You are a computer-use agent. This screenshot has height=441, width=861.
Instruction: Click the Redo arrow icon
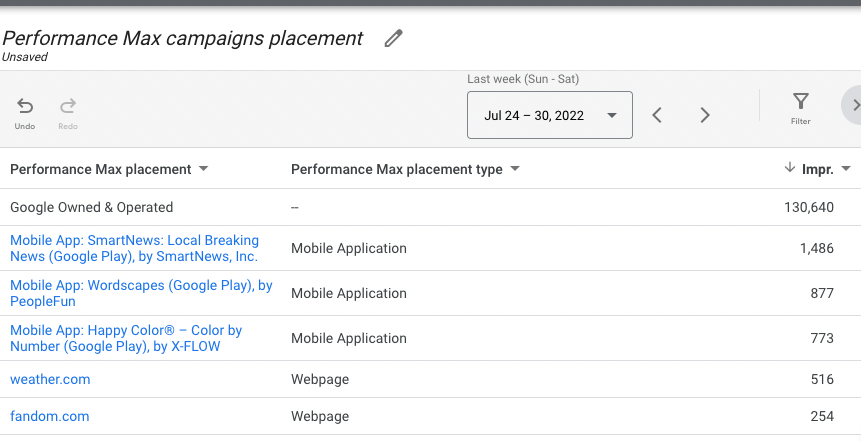click(x=68, y=107)
